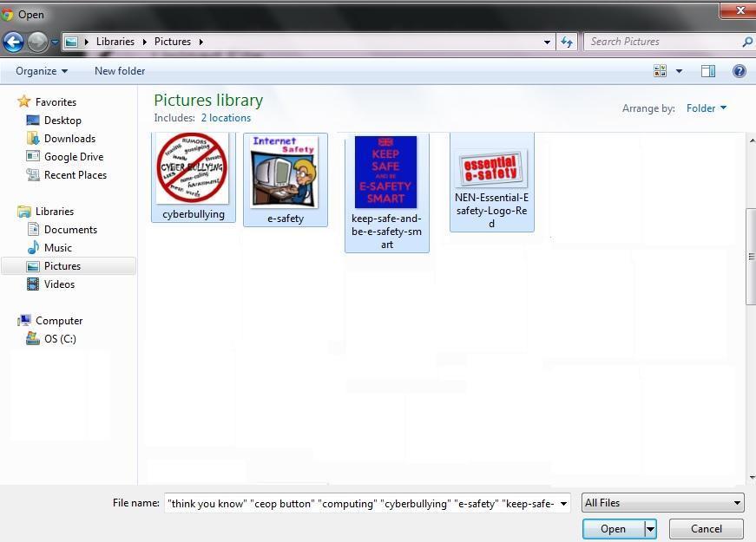Click the Music note icon
Image resolution: width=756 pixels, height=542 pixels.
[x=33, y=247]
